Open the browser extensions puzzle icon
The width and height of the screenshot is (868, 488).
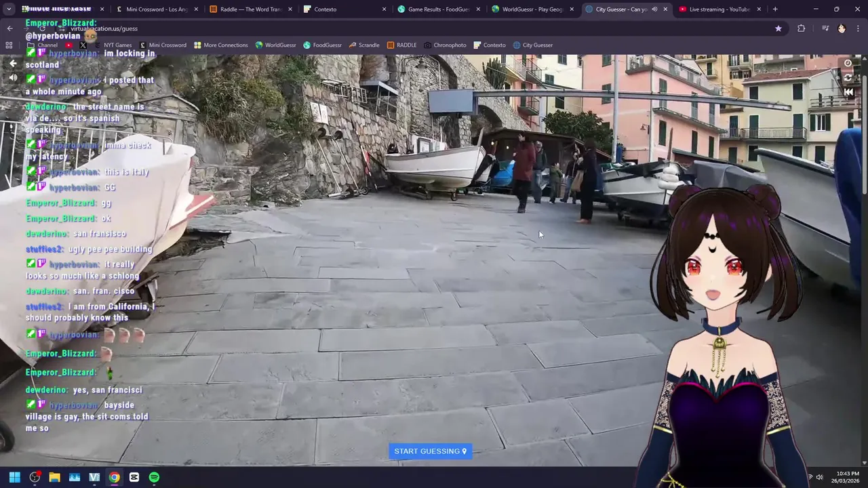(802, 28)
